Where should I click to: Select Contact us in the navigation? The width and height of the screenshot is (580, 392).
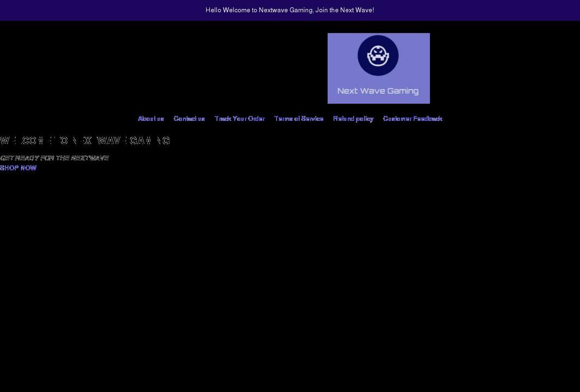(189, 118)
